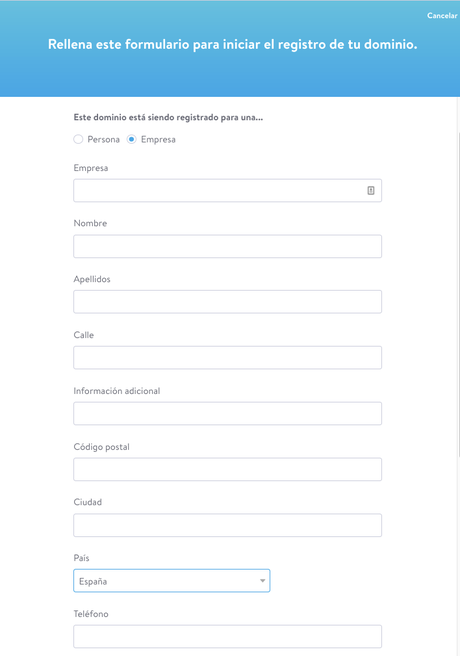Select the Empresa radio button

point(132,139)
